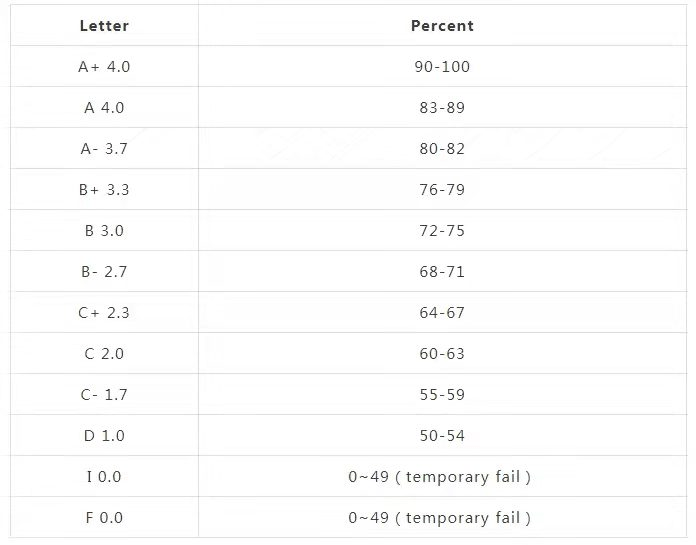Image resolution: width=696 pixels, height=545 pixels.
Task: Click the B 3.0 grade cell
Action: 104,231
